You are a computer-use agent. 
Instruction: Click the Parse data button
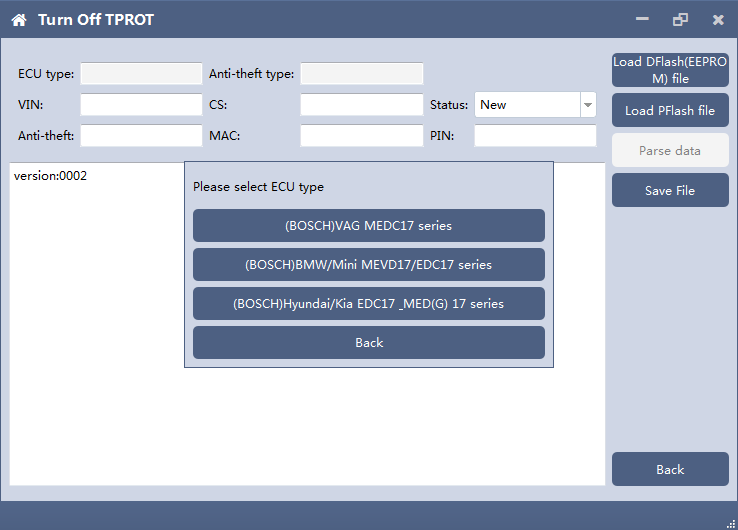(x=670, y=150)
